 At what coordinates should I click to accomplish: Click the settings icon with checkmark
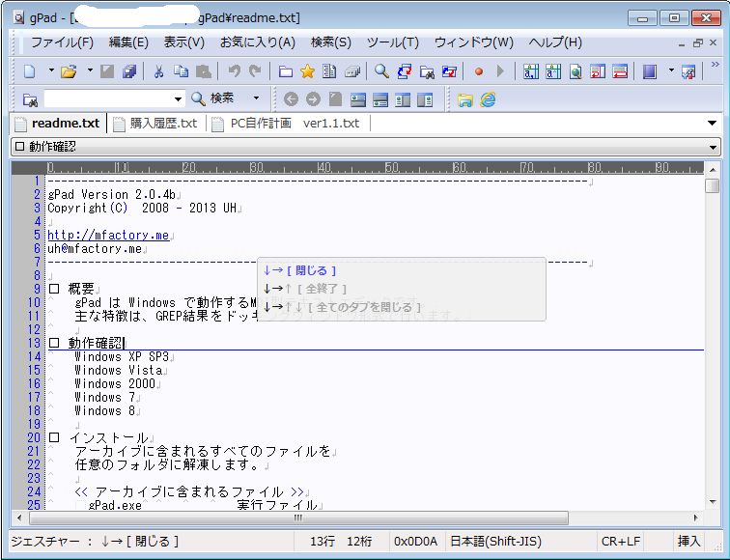click(x=688, y=71)
